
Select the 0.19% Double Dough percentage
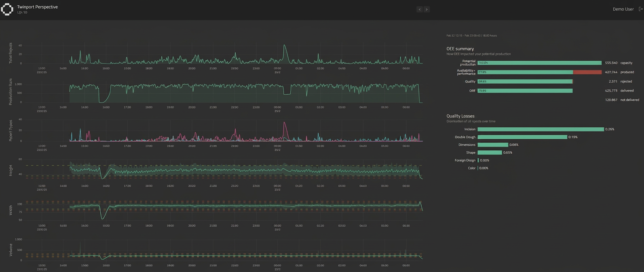click(x=573, y=137)
